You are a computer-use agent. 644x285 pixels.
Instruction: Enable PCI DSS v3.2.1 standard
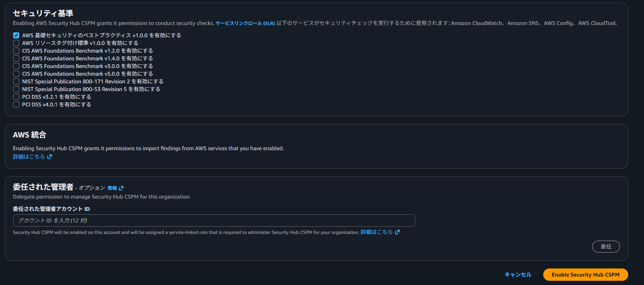[x=16, y=97]
